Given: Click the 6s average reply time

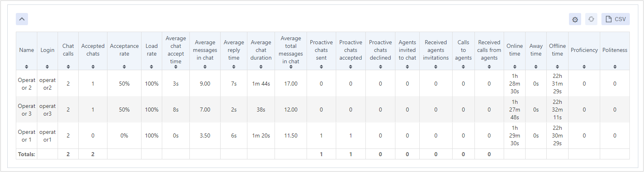Looking at the screenshot, I should (234, 135).
